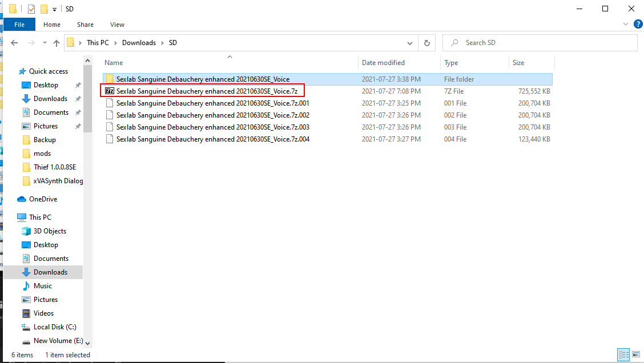Open Customize Quick Access Toolbar dropdown
644x363 pixels.
coord(54,9)
